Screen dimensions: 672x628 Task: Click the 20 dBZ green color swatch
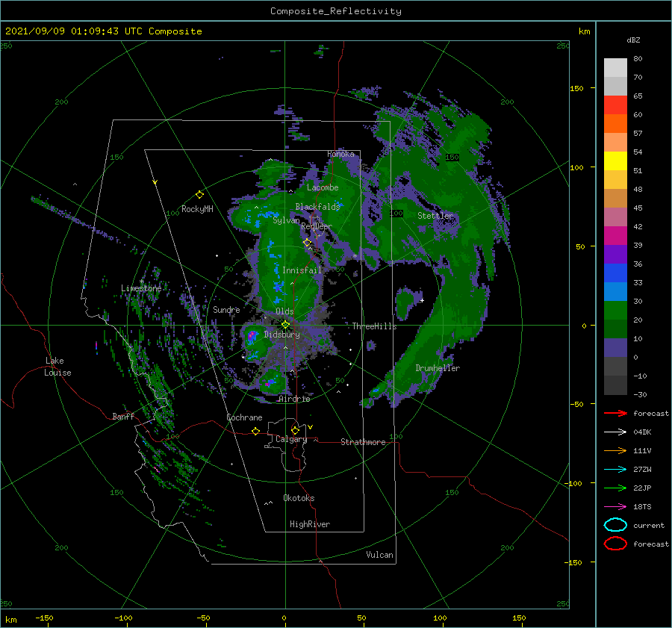tap(615, 311)
